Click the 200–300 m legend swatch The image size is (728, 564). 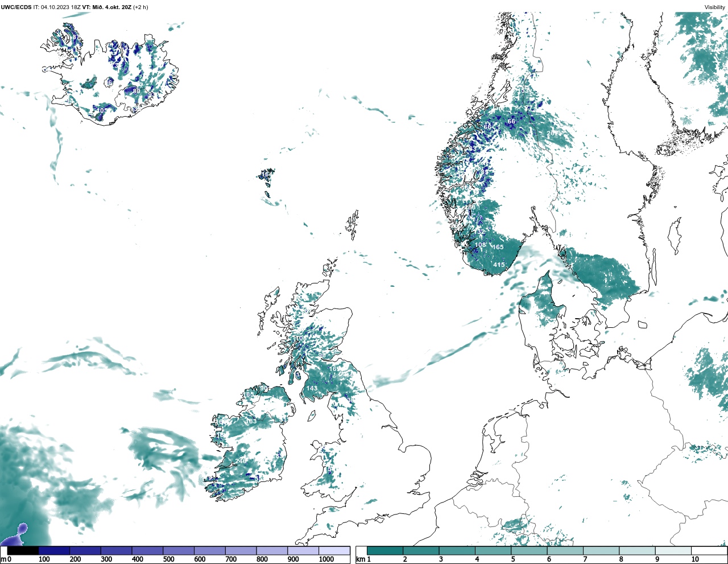pos(85,551)
